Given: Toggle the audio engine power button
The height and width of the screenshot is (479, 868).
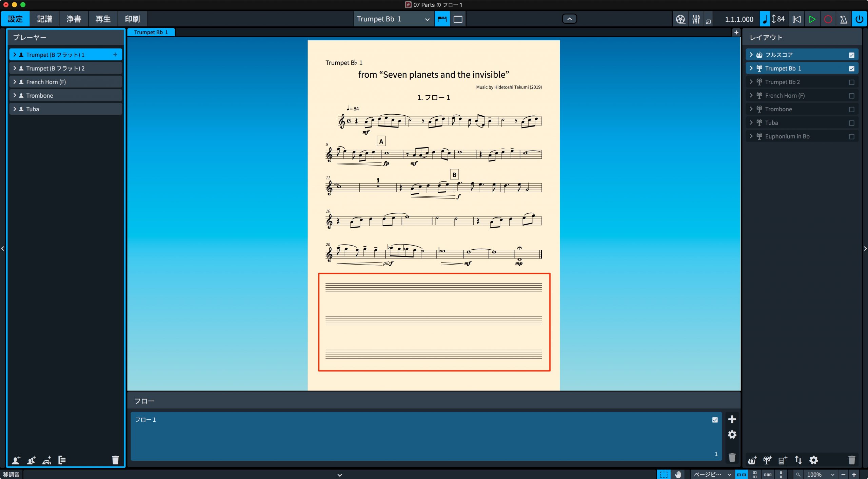Looking at the screenshot, I should (x=860, y=19).
